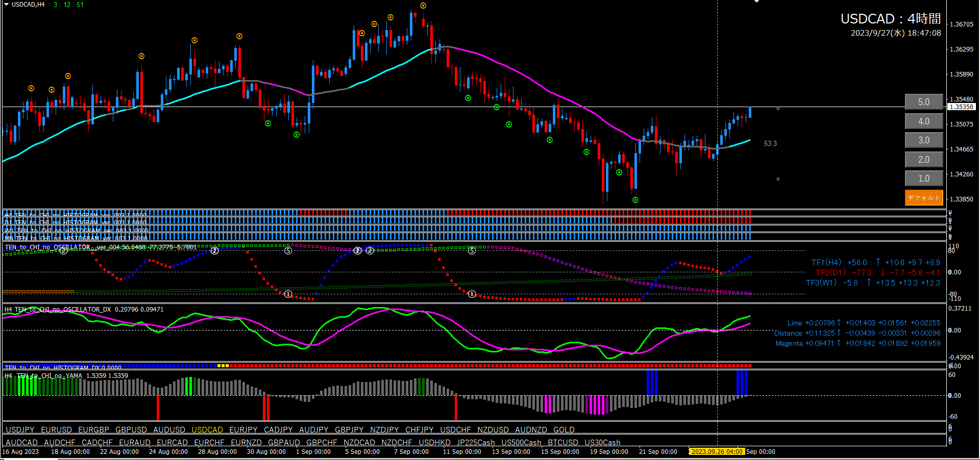
Task: Switch chart to EURUSD symbol
Action: (x=57, y=430)
